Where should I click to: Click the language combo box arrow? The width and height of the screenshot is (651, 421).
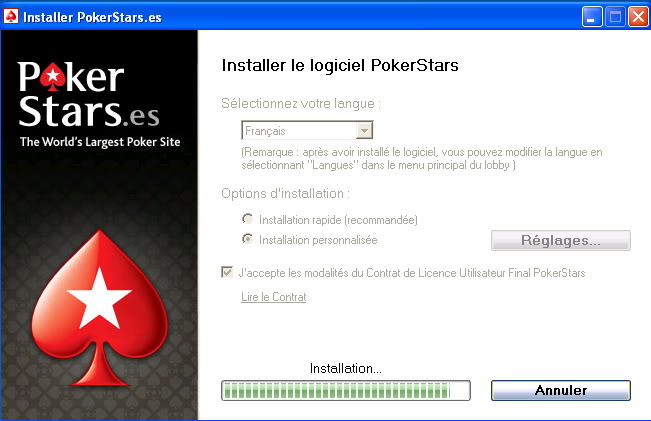[x=364, y=131]
